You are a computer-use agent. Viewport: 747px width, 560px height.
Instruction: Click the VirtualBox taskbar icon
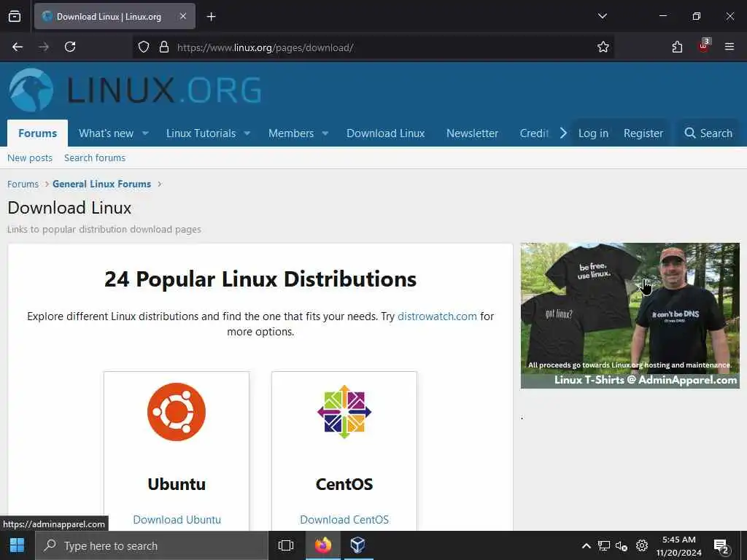[x=357, y=545]
